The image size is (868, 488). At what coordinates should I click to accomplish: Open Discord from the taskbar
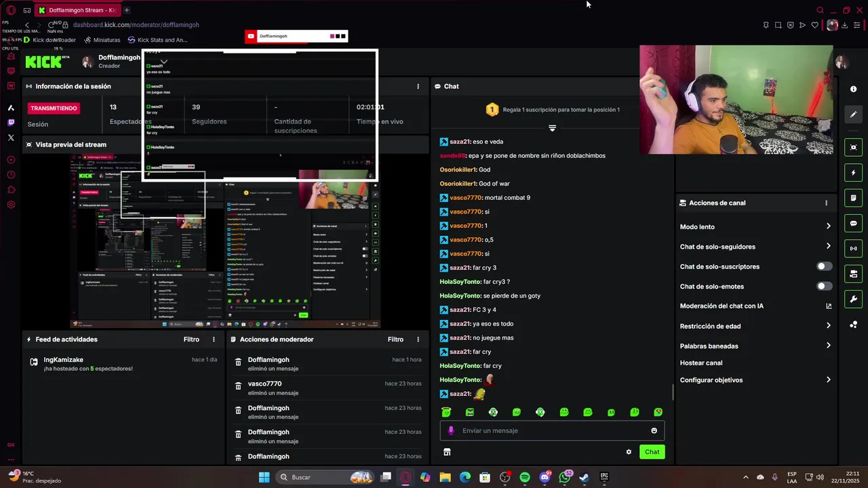pos(545,477)
